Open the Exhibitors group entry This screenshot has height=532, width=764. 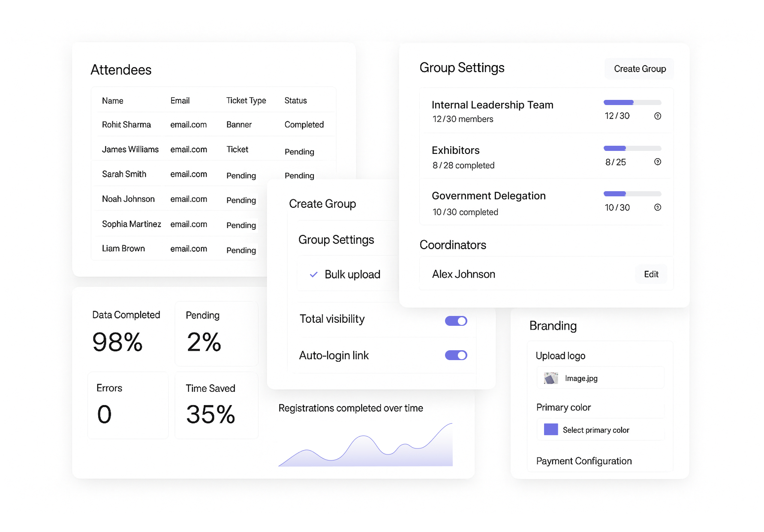pos(456,150)
